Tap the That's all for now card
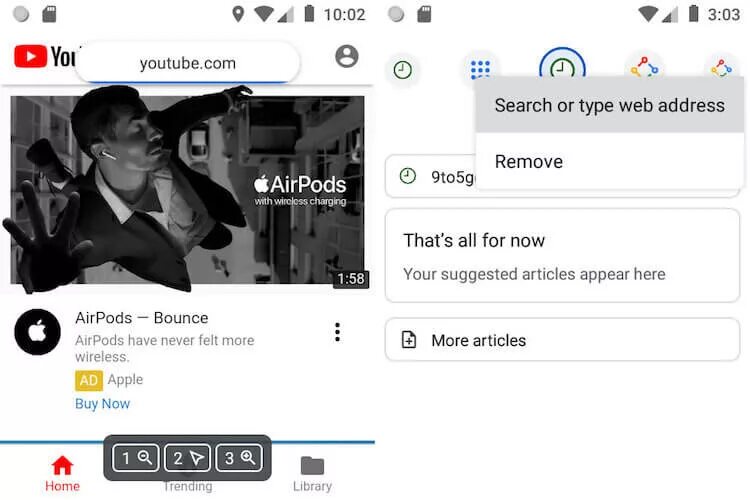Image resolution: width=750 pixels, height=500 pixels. 562,256
